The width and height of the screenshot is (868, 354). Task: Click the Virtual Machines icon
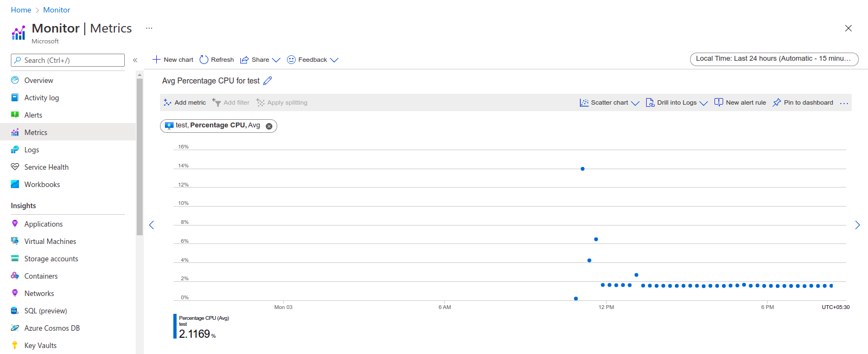tap(15, 241)
